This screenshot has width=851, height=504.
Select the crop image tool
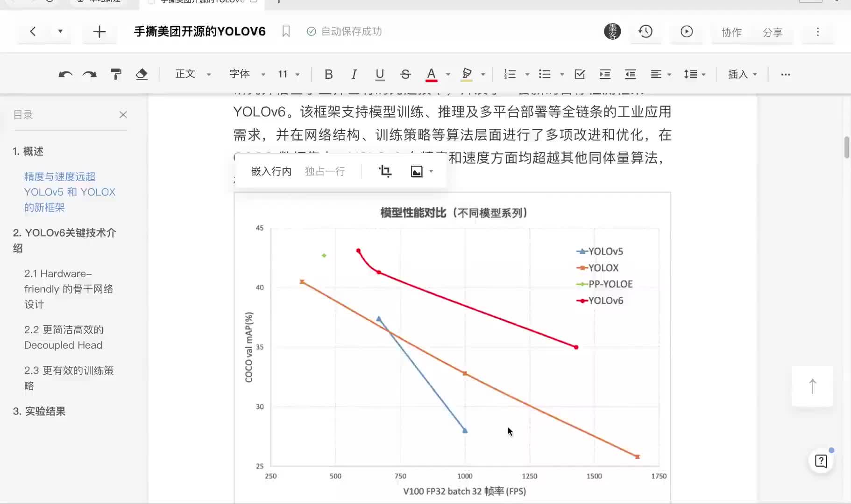click(x=385, y=171)
